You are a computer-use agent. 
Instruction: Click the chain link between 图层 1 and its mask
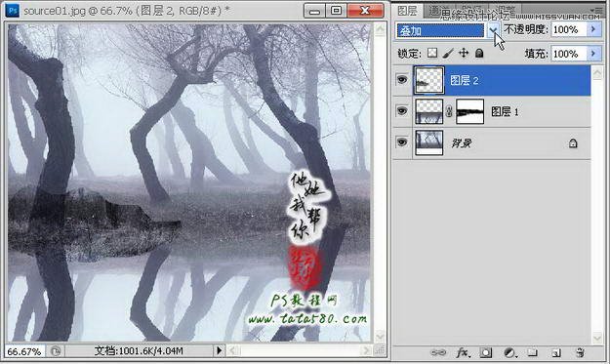(449, 111)
